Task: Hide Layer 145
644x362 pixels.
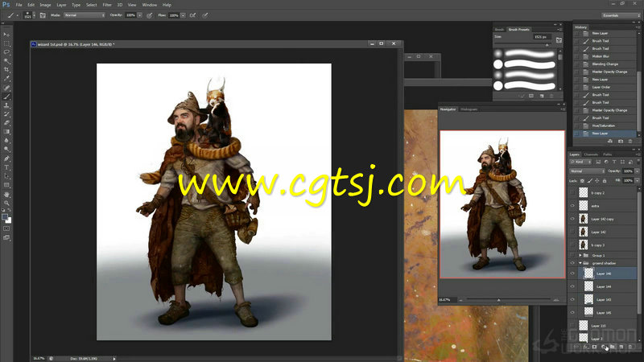Action: click(572, 313)
